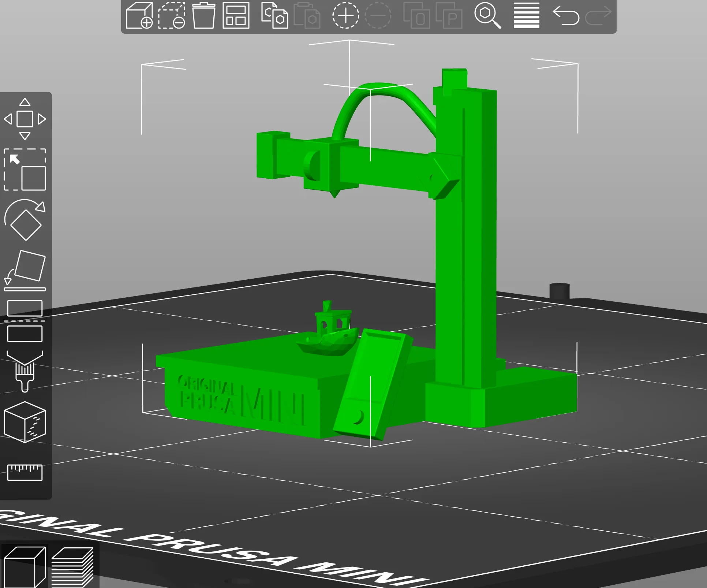Switch to 3D editor view

[25, 567]
